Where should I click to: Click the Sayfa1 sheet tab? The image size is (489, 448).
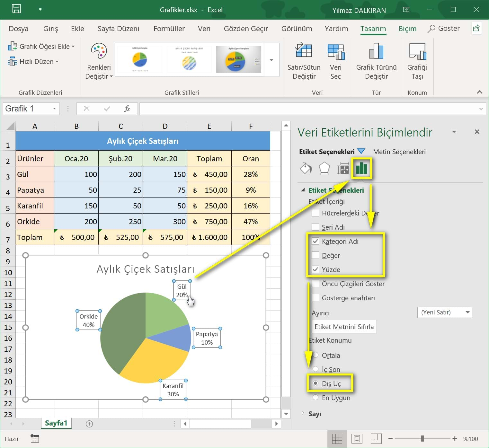click(56, 423)
